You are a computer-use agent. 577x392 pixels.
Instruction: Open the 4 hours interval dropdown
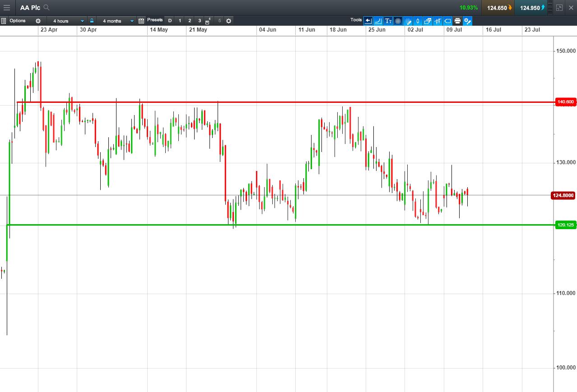tap(67, 21)
